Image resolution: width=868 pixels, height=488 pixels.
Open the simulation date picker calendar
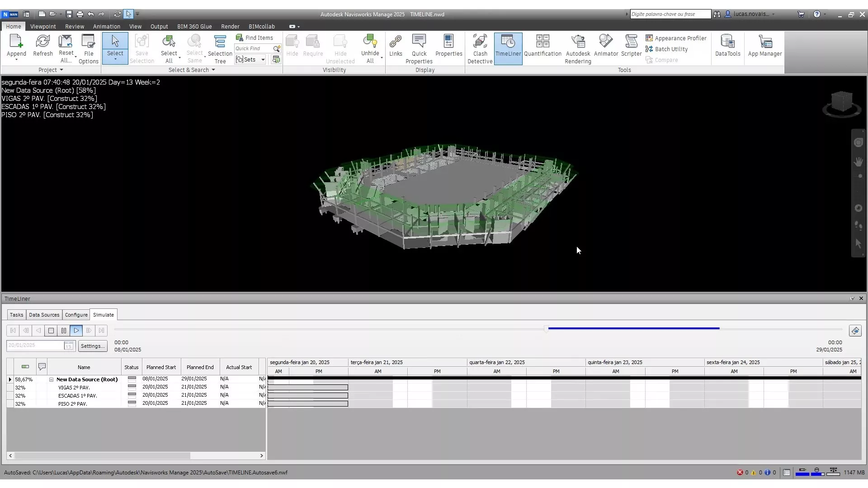pos(69,346)
